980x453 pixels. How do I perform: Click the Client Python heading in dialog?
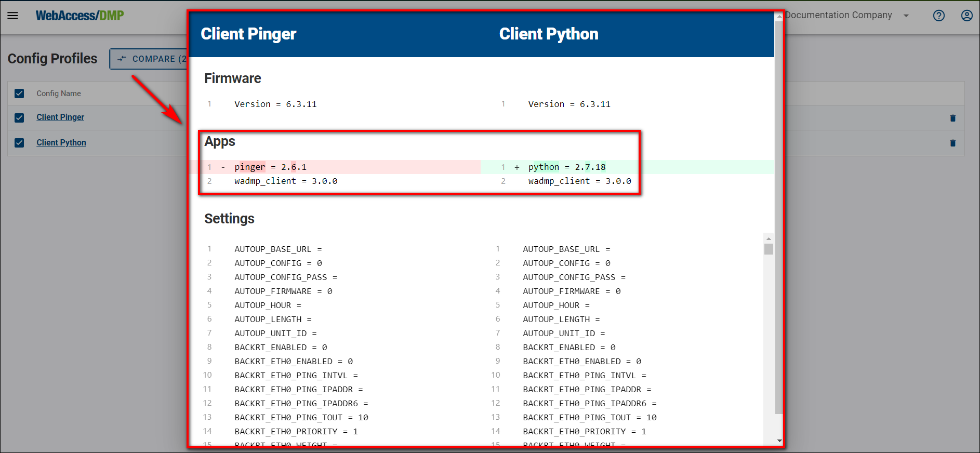pyautogui.click(x=549, y=34)
